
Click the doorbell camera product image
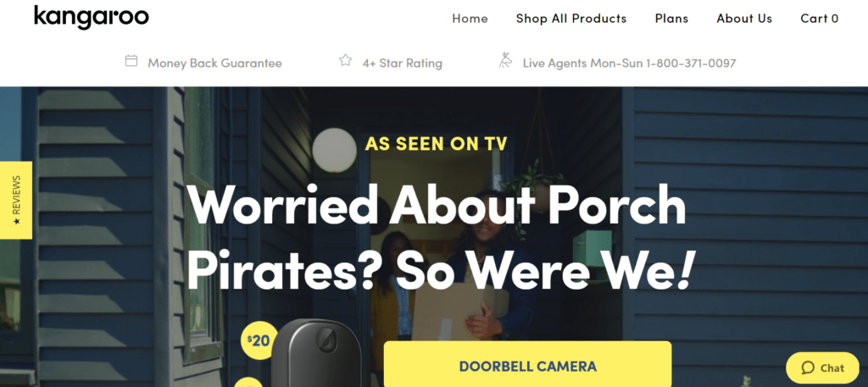(317, 353)
